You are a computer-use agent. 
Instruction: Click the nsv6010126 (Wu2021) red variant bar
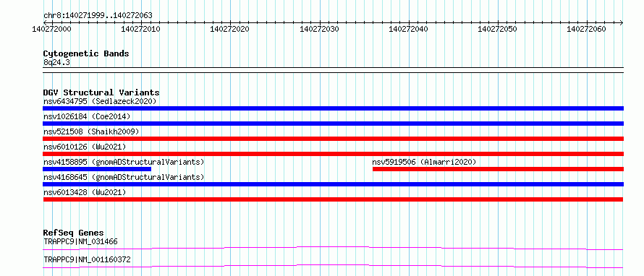(333, 154)
